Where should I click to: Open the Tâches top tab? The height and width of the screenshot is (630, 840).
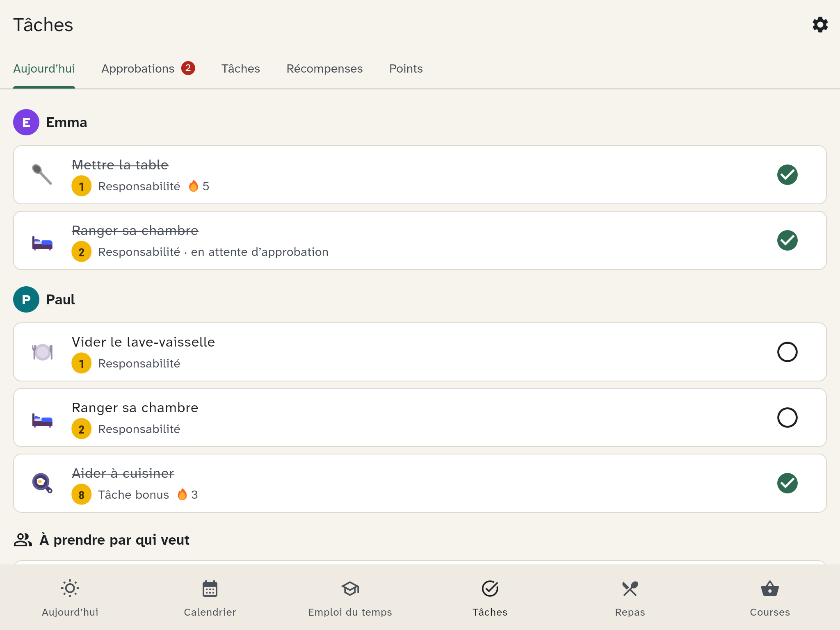tap(241, 68)
